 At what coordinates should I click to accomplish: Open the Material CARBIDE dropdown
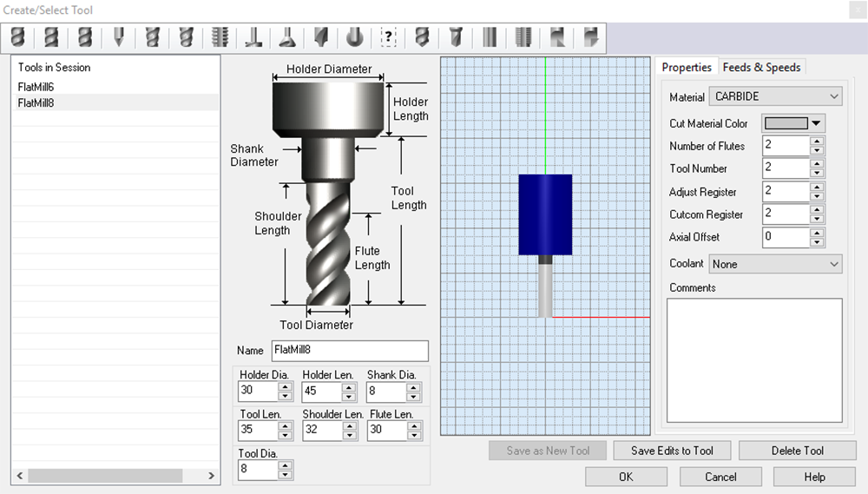(775, 96)
